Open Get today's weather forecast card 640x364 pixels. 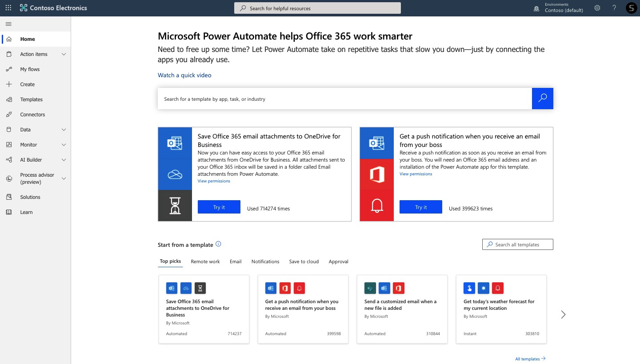[501, 309]
